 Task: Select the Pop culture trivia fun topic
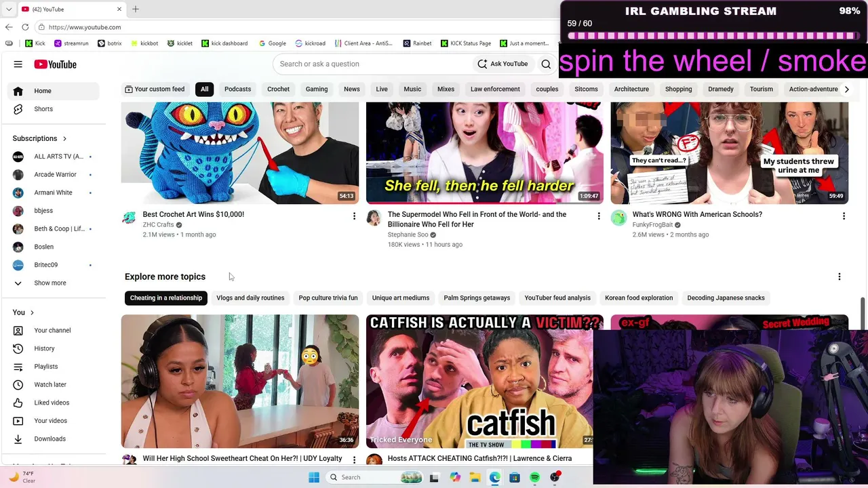328,298
